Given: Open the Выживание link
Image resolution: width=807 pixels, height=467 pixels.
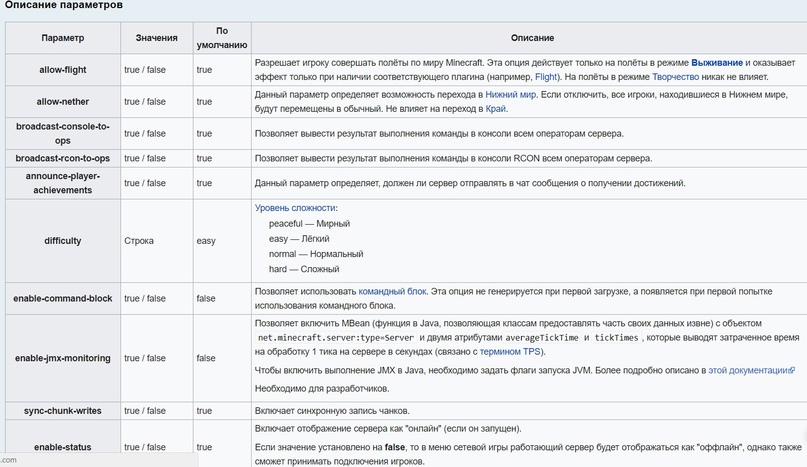Looking at the screenshot, I should [716, 63].
